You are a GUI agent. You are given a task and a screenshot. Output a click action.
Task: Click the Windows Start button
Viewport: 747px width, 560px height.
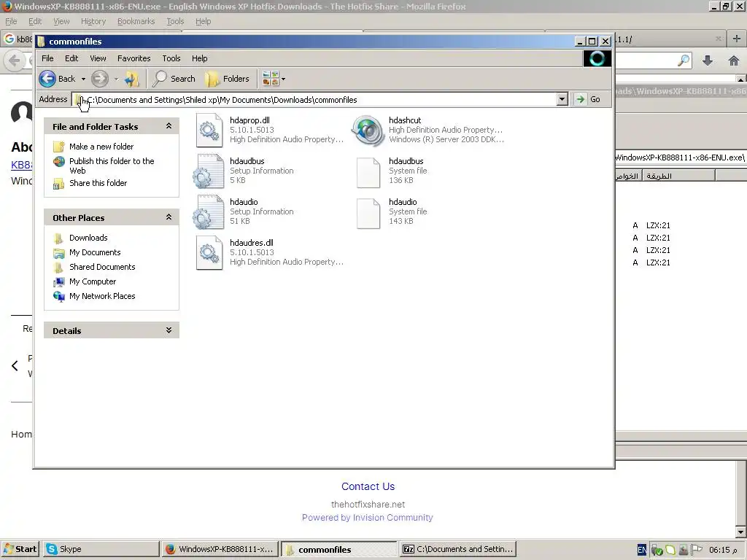(x=20, y=549)
